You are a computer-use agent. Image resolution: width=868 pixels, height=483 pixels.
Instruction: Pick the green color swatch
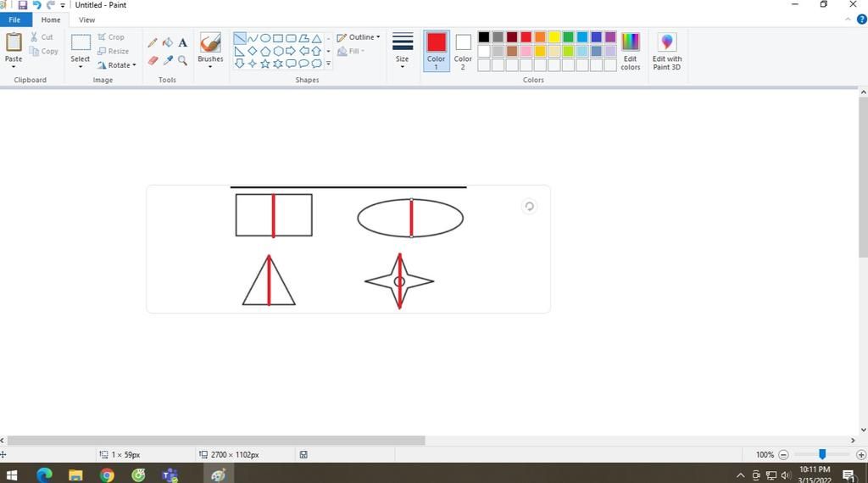coord(568,37)
